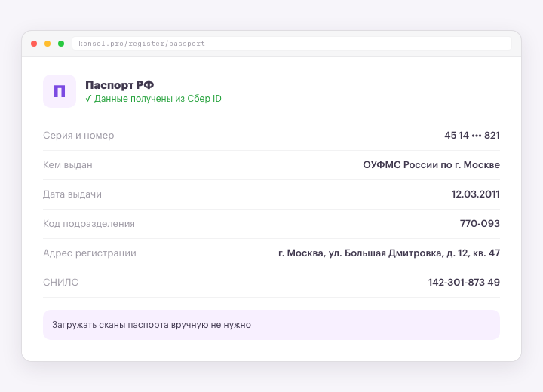Click the "Адрес регистрации" label
This screenshot has height=392, width=543.
[x=90, y=253]
